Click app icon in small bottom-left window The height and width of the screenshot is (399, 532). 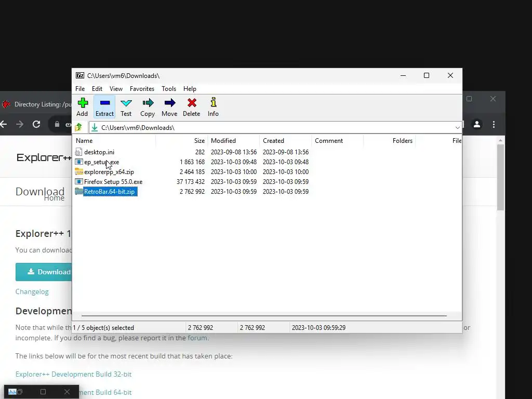click(x=12, y=392)
